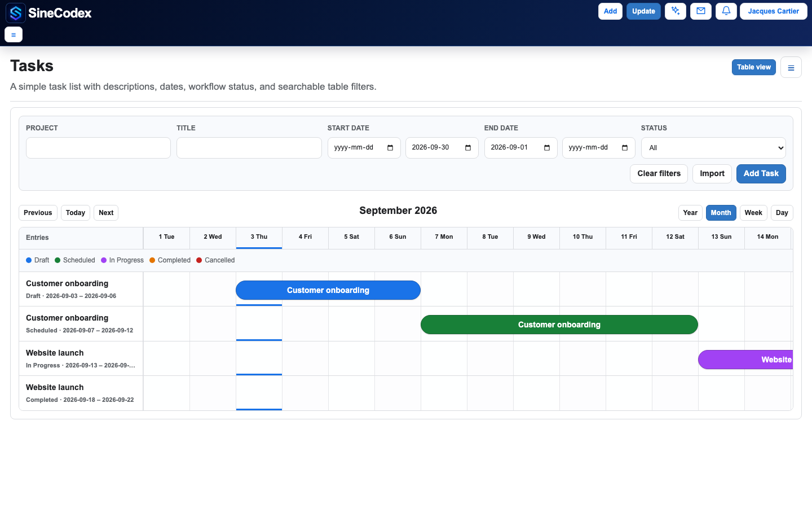Image resolution: width=812 pixels, height=508 pixels.
Task: Open calendar picker of last End Date field
Action: click(625, 148)
